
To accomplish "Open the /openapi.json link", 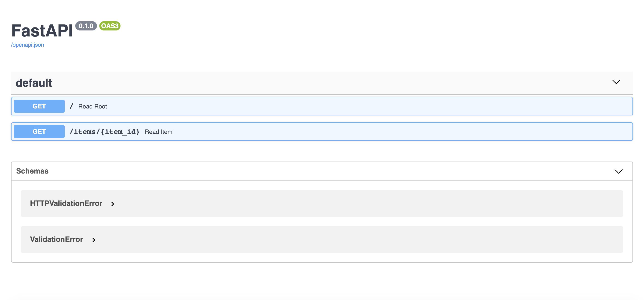I will tap(27, 45).
